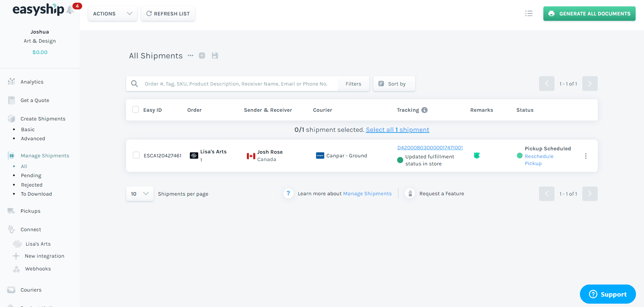Click the save view disk icon

point(215,55)
